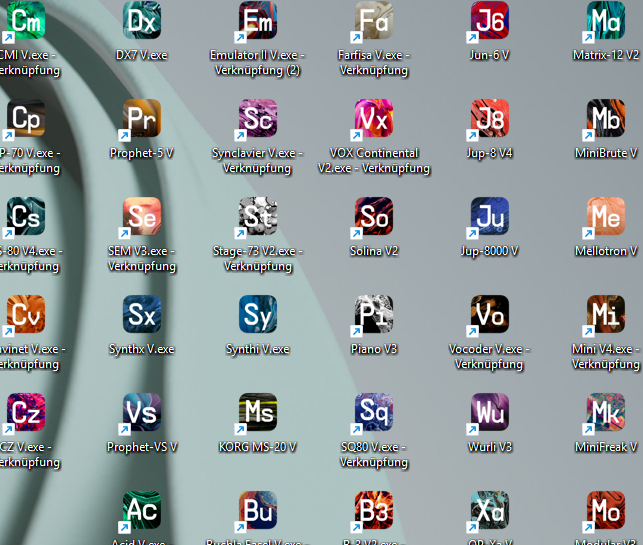643x545 pixels.
Task: Click the Jup-8 V4 icon
Action: tap(490, 119)
